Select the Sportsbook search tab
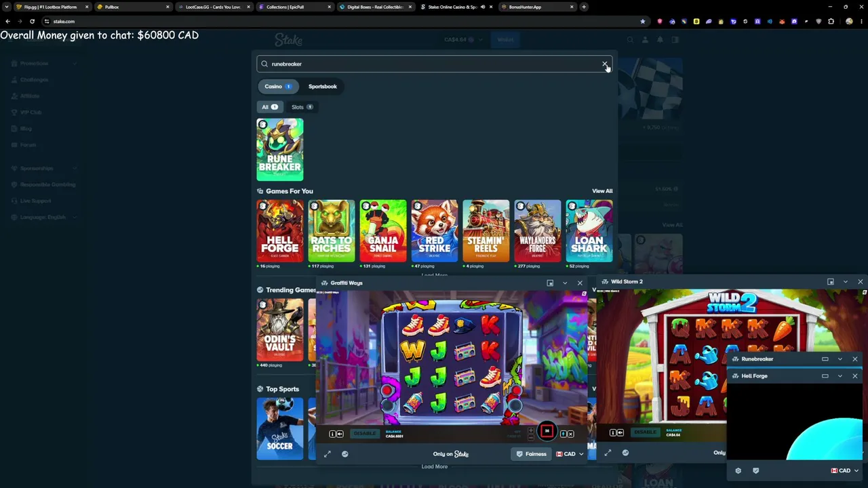 coord(323,86)
